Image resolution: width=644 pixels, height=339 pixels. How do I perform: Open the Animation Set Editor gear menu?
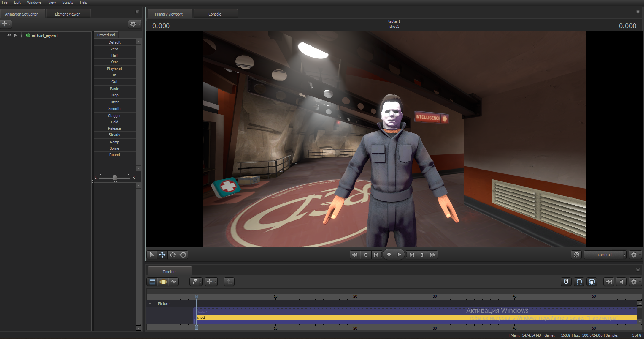[134, 24]
